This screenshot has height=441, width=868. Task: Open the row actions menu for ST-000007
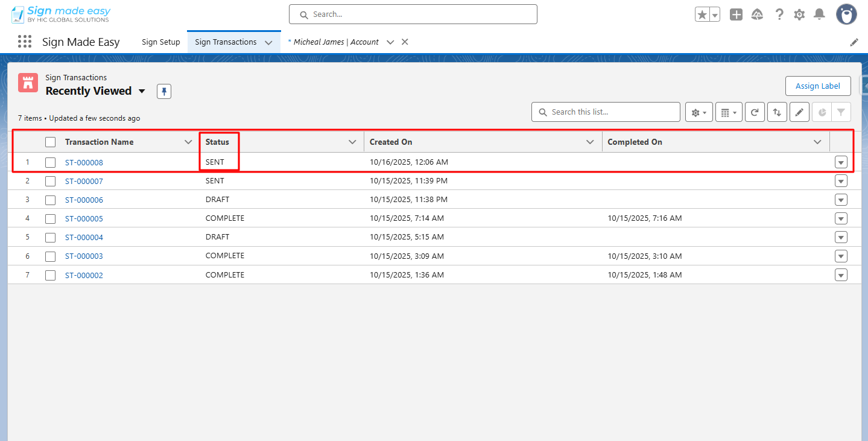pyautogui.click(x=841, y=181)
